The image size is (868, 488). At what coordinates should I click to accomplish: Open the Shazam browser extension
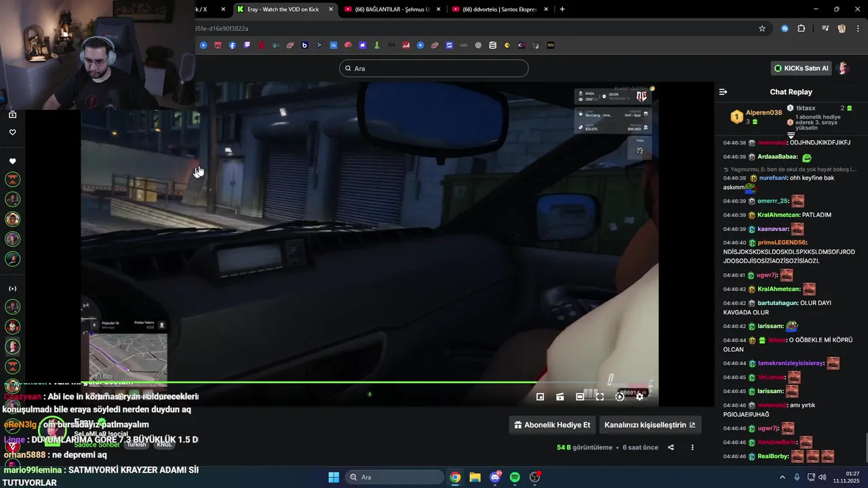click(785, 28)
